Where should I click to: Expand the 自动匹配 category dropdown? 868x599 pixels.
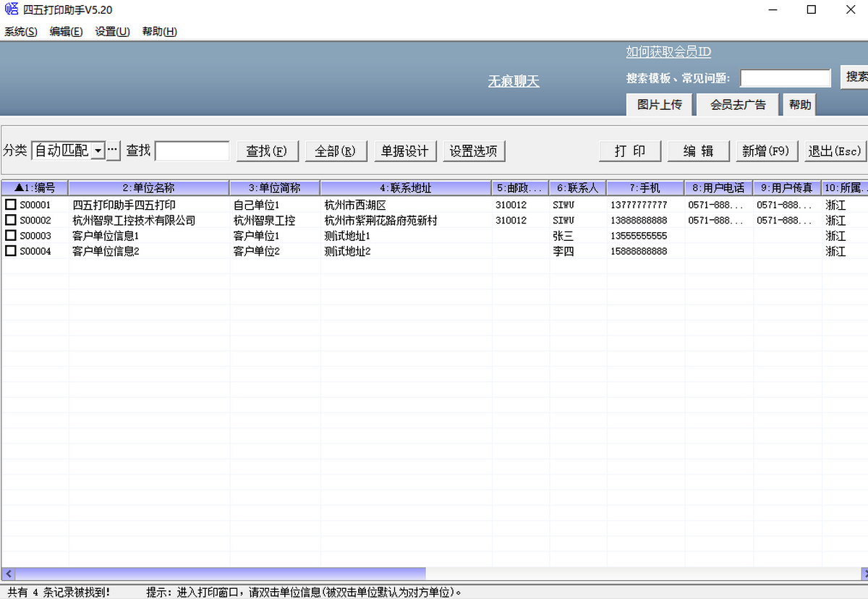(x=98, y=150)
